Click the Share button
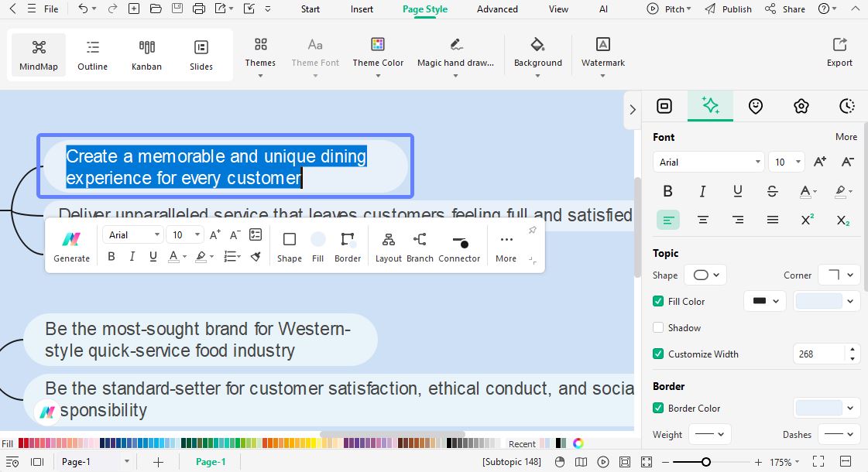 (785, 9)
